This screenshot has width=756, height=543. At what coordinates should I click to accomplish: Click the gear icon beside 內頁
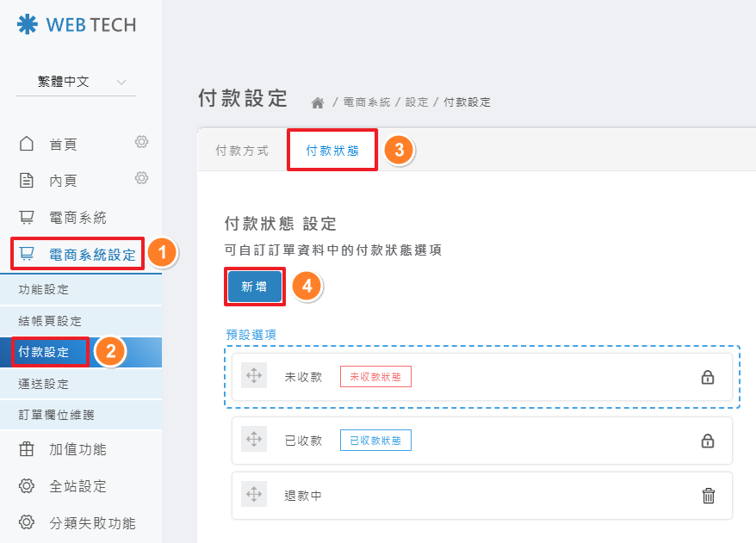pos(142,178)
